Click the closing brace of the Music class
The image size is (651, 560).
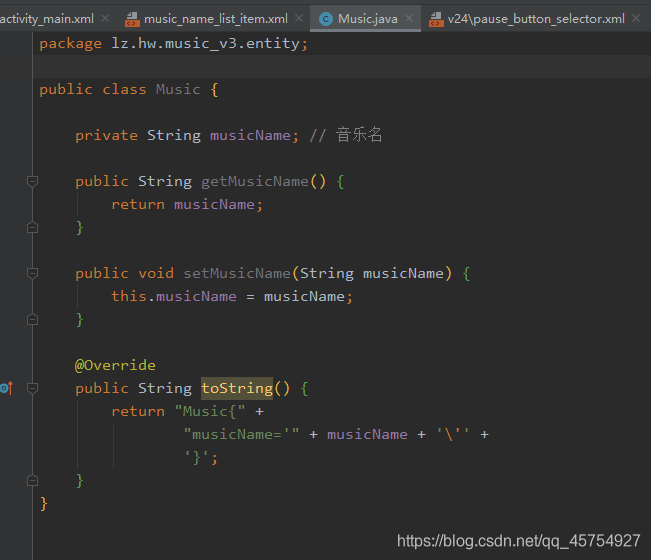click(44, 504)
